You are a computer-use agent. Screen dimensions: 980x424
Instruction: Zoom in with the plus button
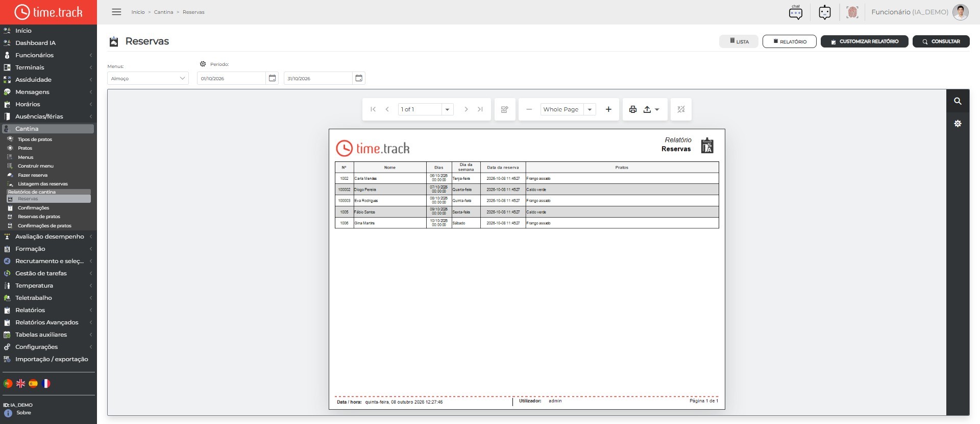point(608,109)
